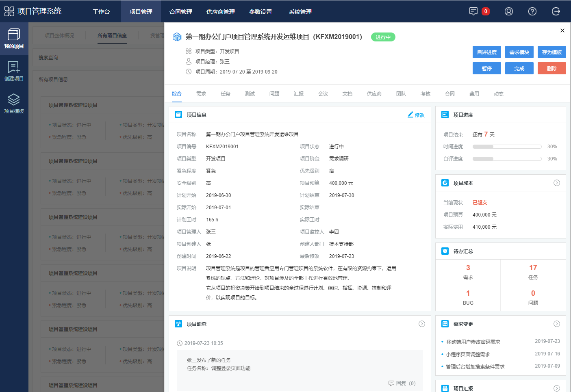571x392 pixels.
Task: Click the red unread count badge
Action: 486,11
